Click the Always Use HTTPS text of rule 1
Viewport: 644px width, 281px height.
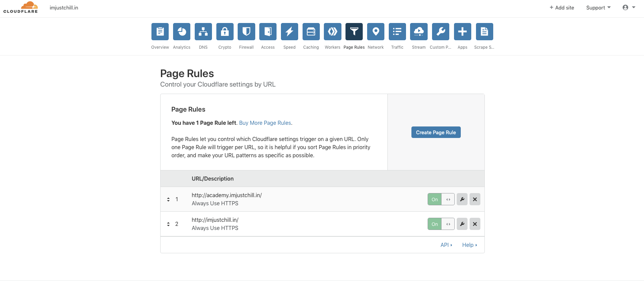tap(215, 203)
